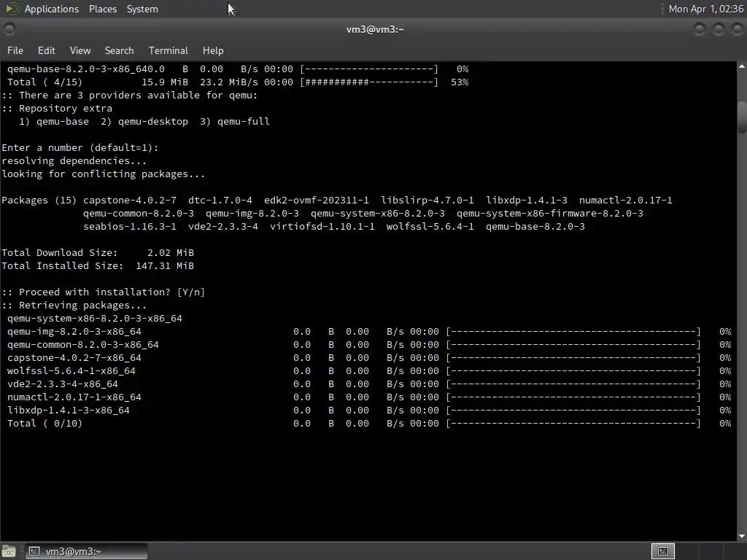Image resolution: width=747 pixels, height=560 pixels.
Task: Click ':: Repository extra' line
Action: pos(57,108)
